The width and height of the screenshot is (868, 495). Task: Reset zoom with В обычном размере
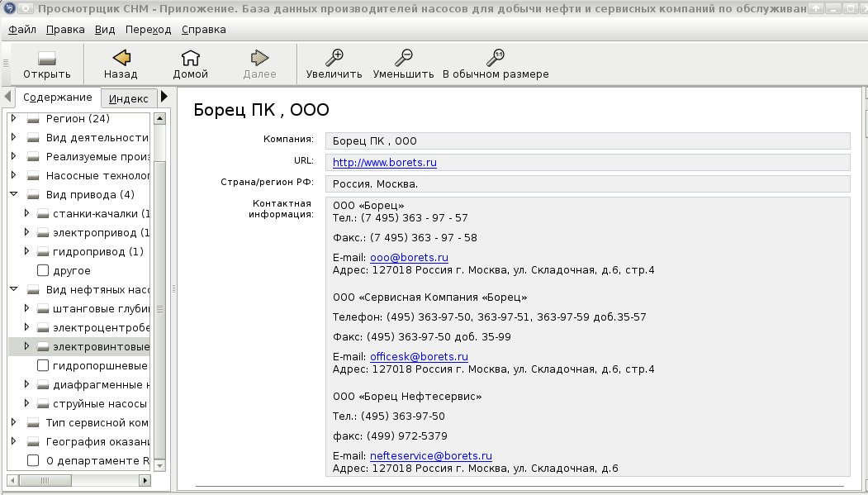pyautogui.click(x=495, y=58)
